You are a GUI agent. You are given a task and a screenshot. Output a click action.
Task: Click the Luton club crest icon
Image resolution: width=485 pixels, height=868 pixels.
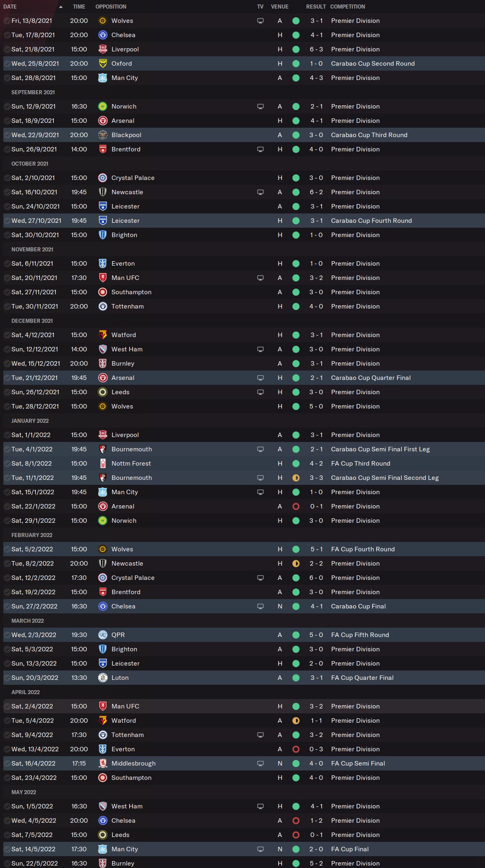click(103, 678)
